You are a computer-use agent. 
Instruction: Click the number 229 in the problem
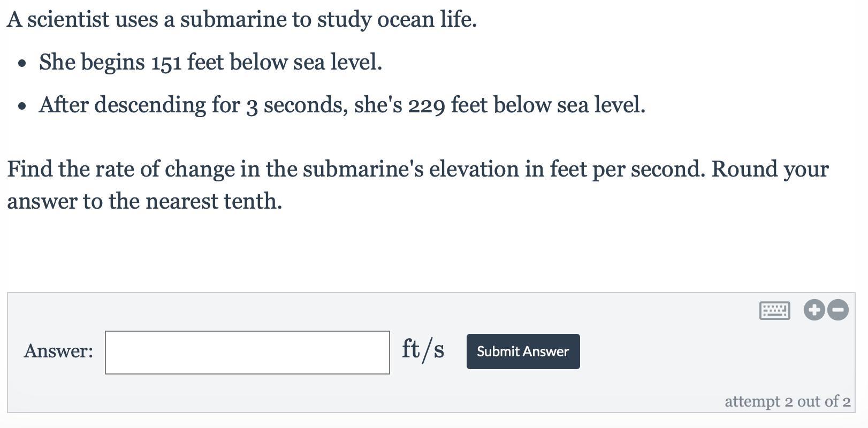tap(426, 106)
